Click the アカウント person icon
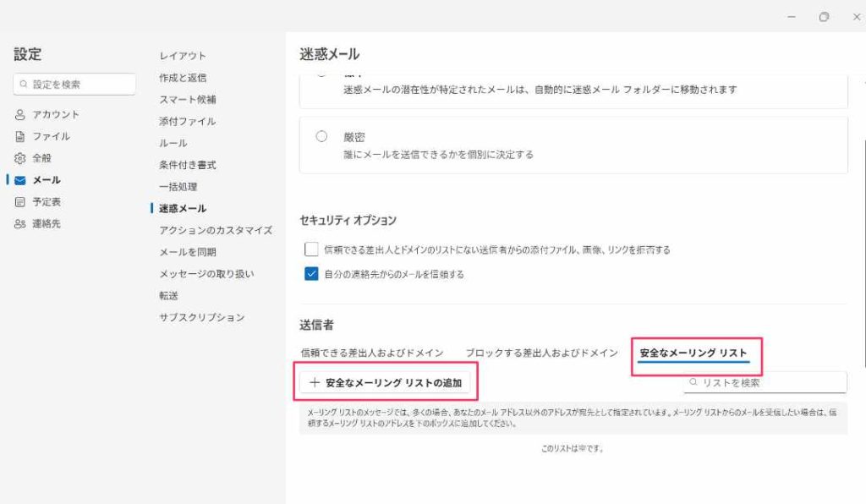Viewport: 866px width, 504px height. pyautogui.click(x=20, y=114)
